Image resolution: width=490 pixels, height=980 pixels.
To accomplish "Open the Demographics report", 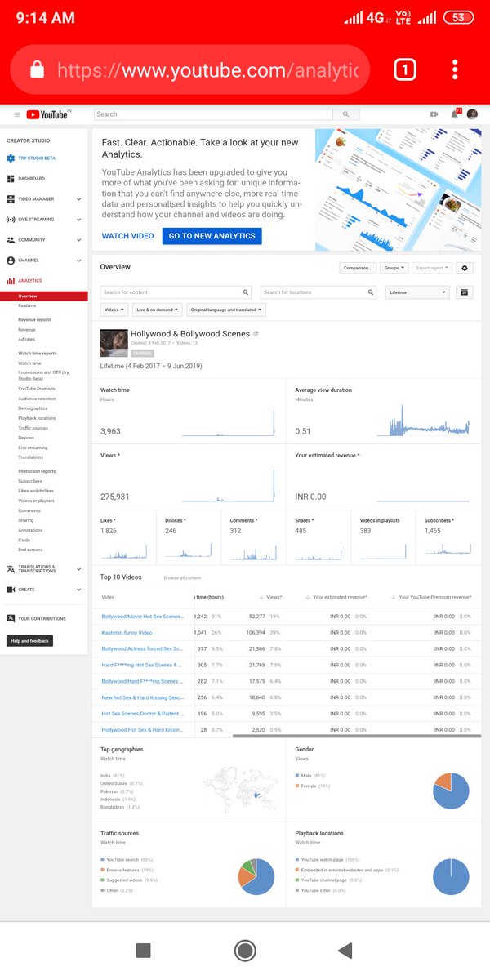I will 33,408.
